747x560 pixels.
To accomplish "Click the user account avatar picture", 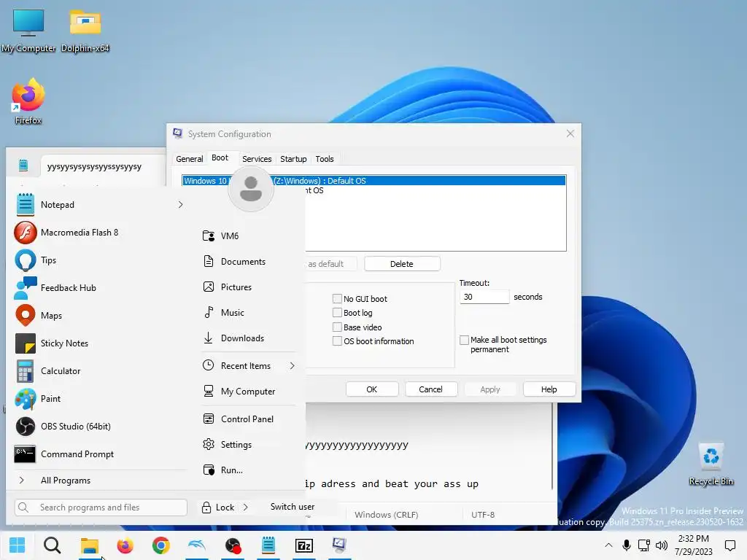I will pos(251,189).
